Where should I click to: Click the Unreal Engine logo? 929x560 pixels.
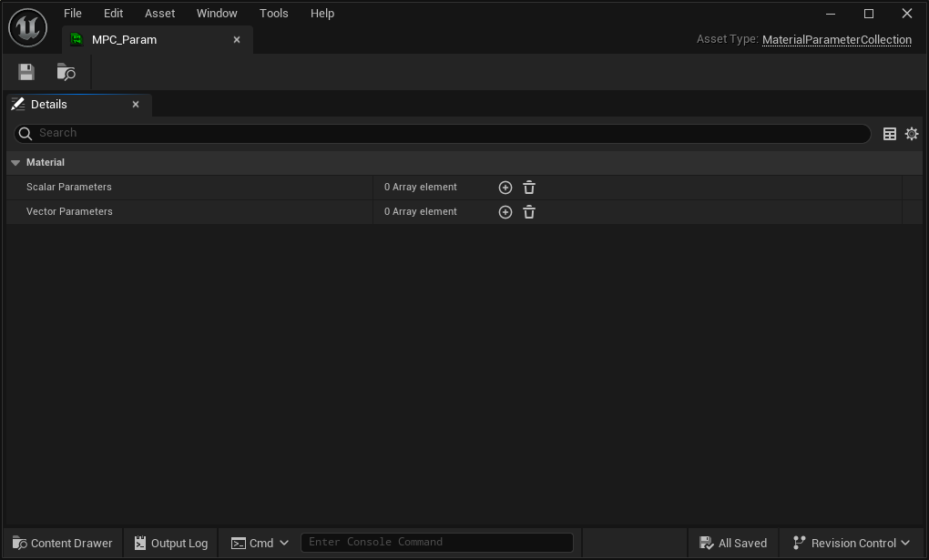[28, 27]
